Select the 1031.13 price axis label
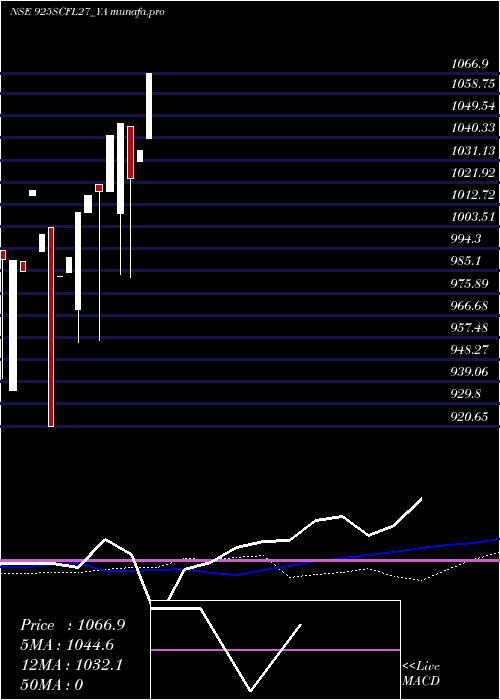 (x=473, y=150)
